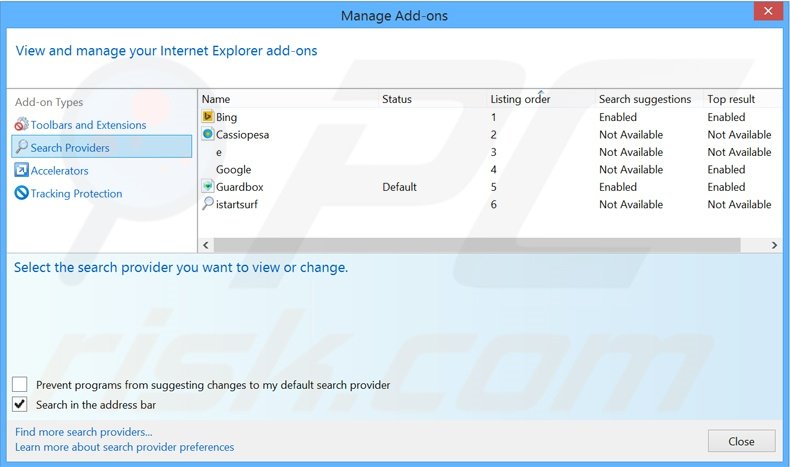Uncheck Search in the address bar
Screen dimensions: 790x467
point(20,405)
